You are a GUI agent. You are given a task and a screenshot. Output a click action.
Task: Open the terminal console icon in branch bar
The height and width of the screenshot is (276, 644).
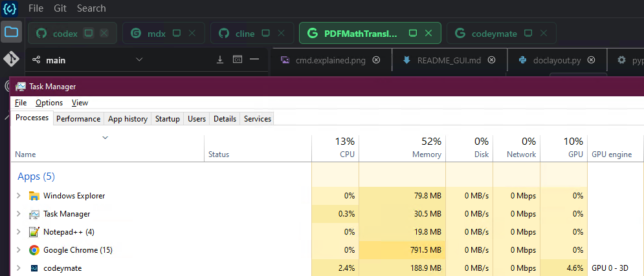(237, 60)
